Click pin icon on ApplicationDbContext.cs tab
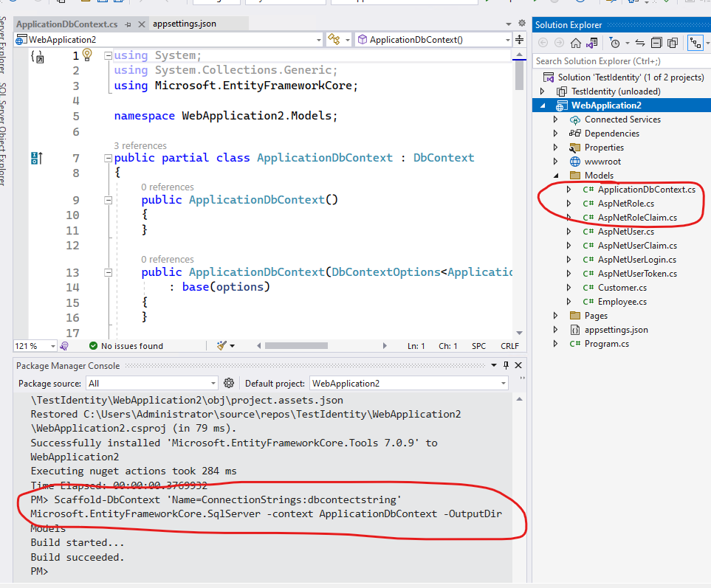The image size is (711, 588). tap(128, 24)
